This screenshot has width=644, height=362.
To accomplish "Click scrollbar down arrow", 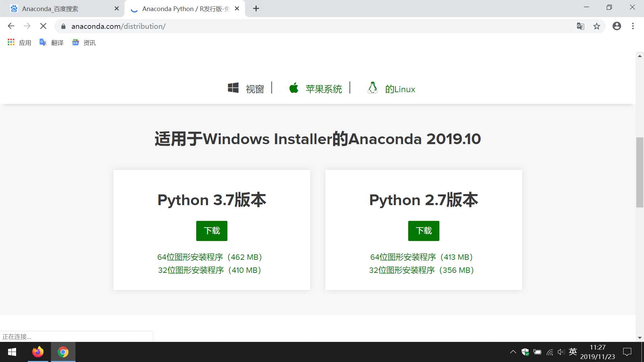I will [640, 338].
